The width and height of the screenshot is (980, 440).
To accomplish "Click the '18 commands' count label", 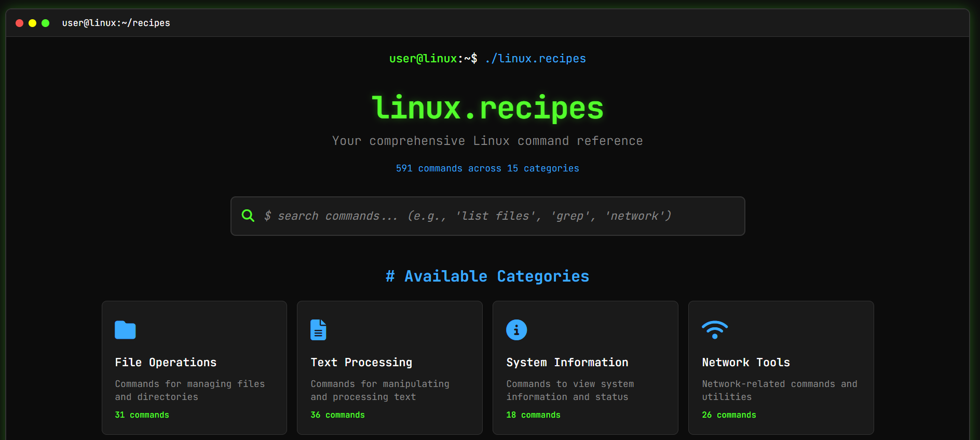I will tap(533, 415).
